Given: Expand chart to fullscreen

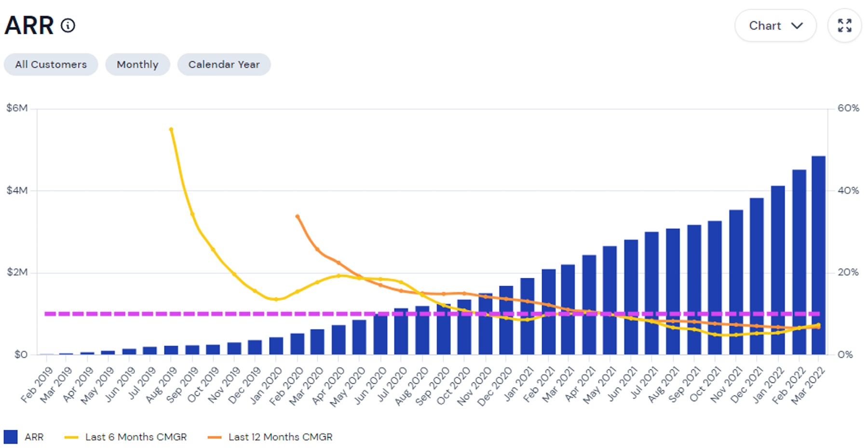Looking at the screenshot, I should 844,26.
